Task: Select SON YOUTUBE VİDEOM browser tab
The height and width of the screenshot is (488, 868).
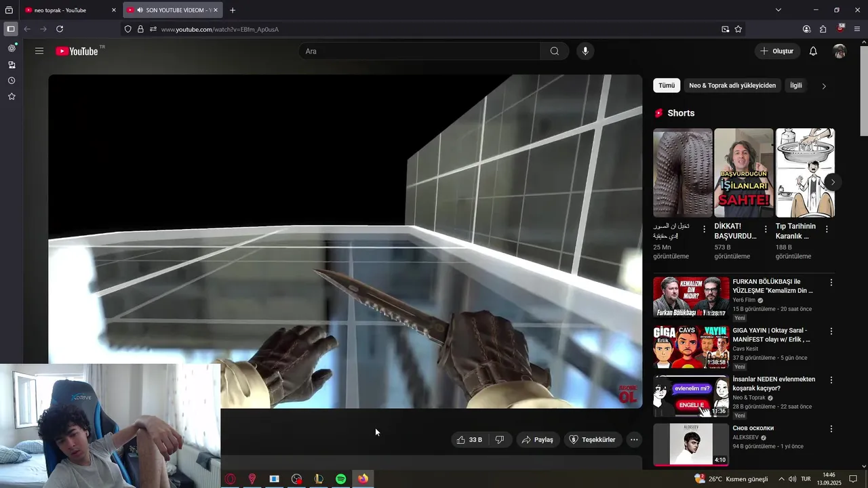Action: point(173,10)
